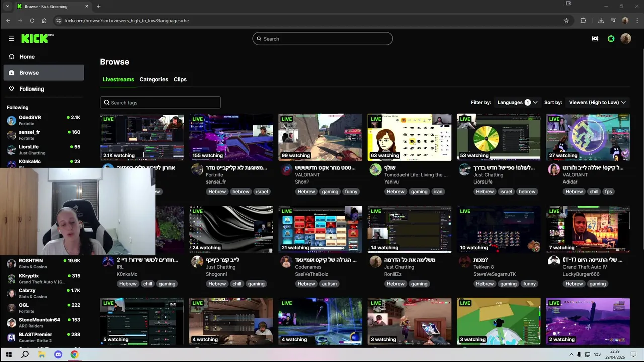Open the 2.1K watching stream thumbnail
This screenshot has height=362, width=644.
(x=142, y=137)
